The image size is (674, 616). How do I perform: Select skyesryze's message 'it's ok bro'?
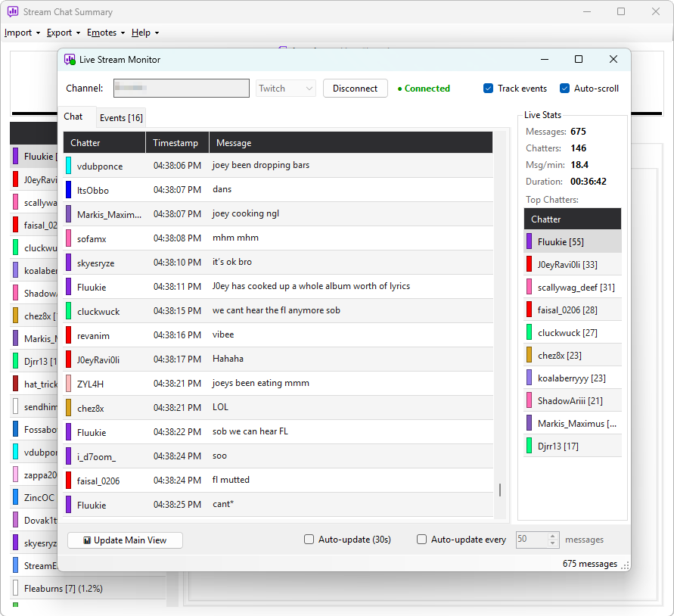click(278, 263)
